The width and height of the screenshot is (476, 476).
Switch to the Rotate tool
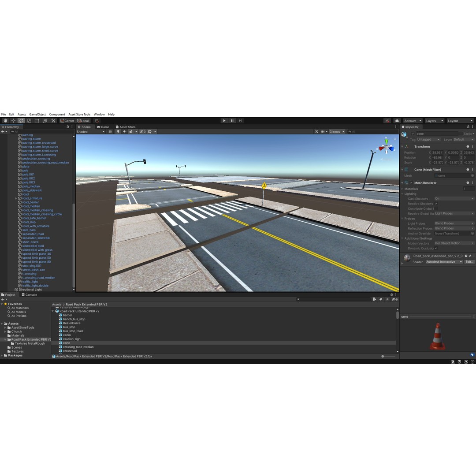(21, 120)
